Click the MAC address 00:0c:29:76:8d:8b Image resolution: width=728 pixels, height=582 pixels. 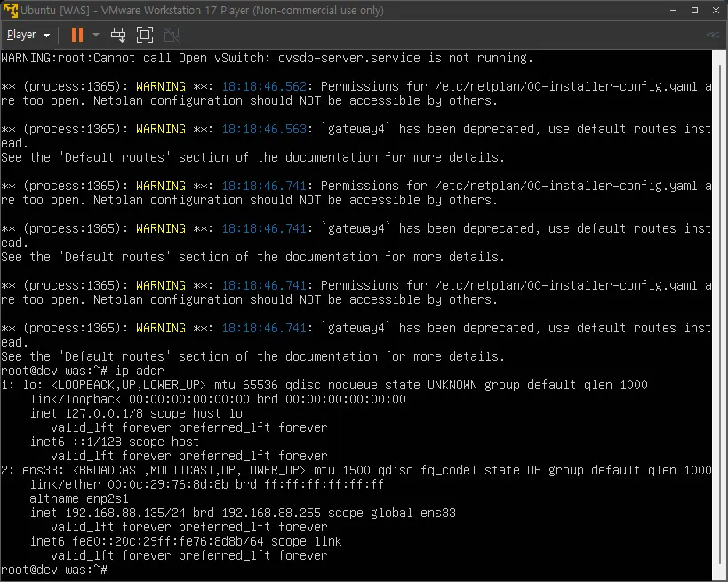(x=168, y=484)
